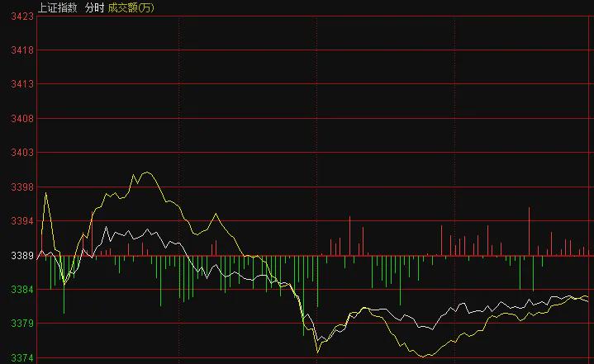594x364 pixels.
Task: Click the 3389 baseline price label
Action: tap(22, 256)
